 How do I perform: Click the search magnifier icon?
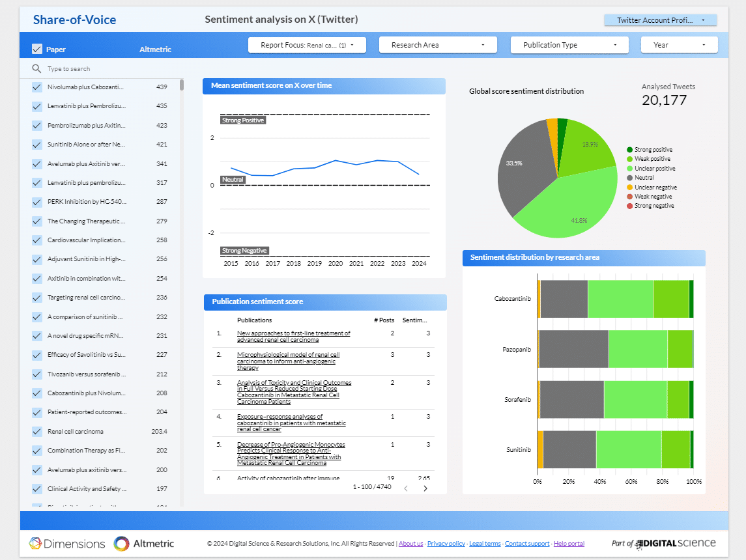pyautogui.click(x=36, y=68)
